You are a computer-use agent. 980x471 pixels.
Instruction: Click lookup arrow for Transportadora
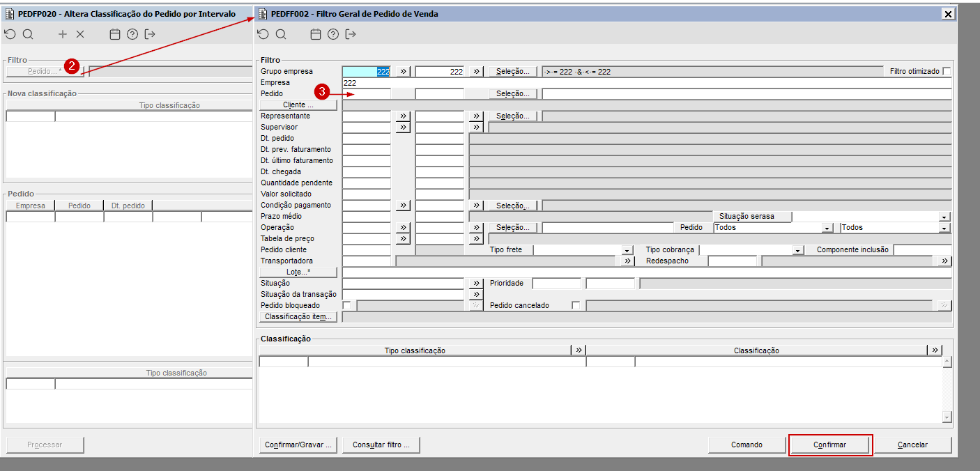point(627,261)
